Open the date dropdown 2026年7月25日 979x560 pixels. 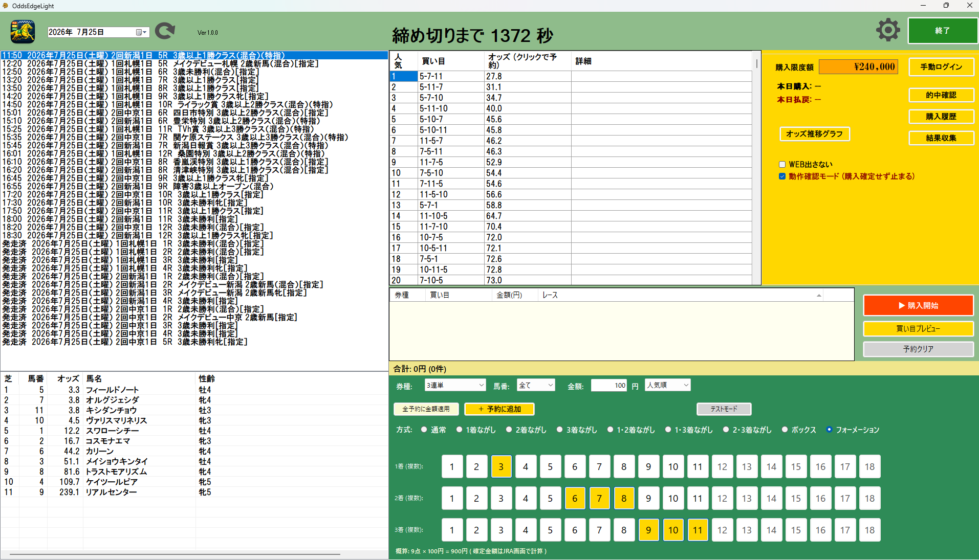pos(98,32)
